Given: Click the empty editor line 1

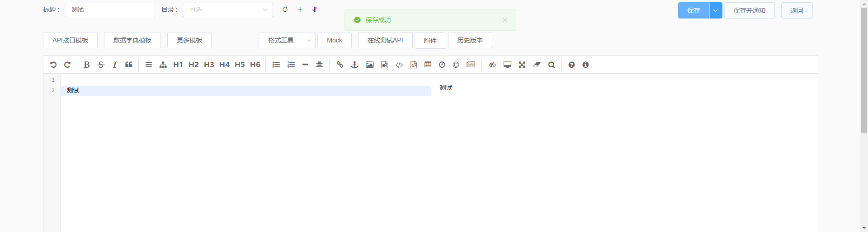Looking at the screenshot, I should click(246, 80).
